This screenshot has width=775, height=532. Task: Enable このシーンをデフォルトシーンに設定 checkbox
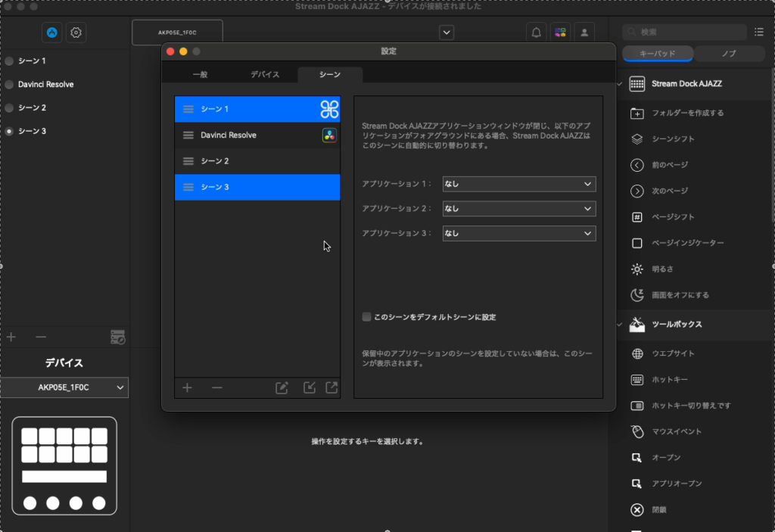click(366, 317)
